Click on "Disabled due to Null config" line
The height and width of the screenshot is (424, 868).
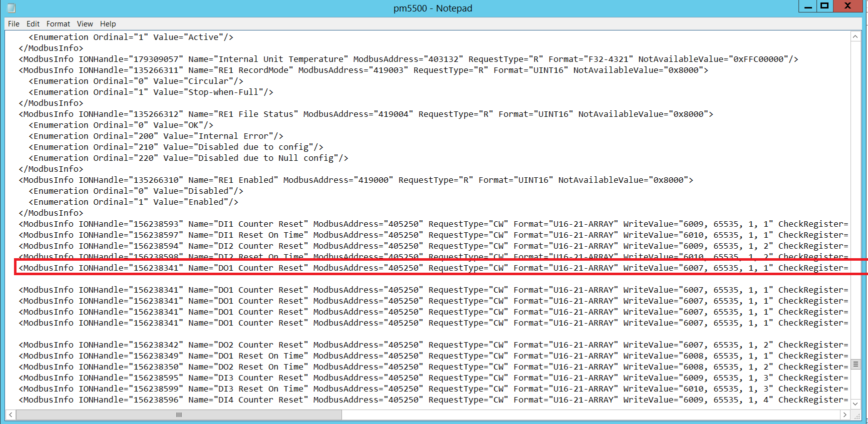(x=188, y=158)
